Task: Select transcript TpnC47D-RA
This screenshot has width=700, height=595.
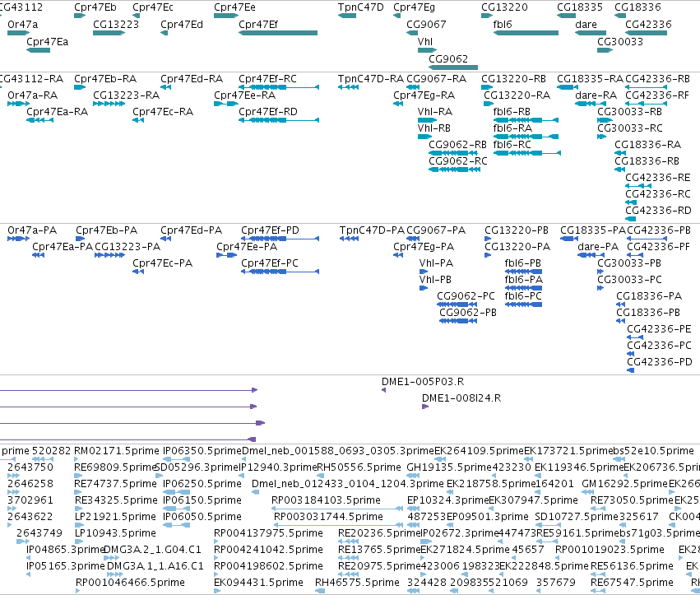Action: tap(348, 87)
